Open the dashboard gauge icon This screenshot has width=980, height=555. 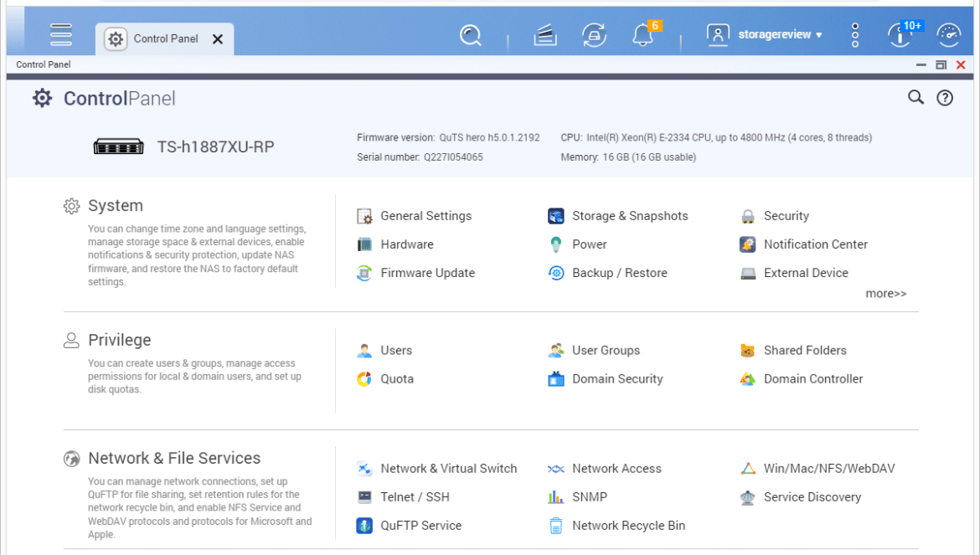(949, 35)
